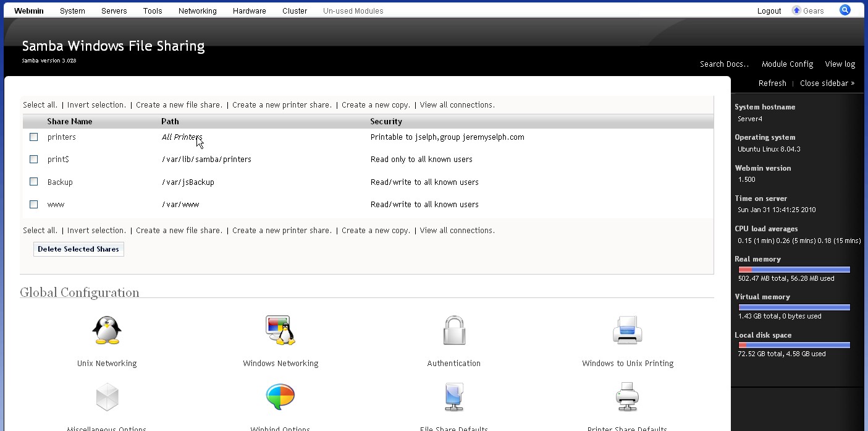Expand the Un-used Modules menu
The width and height of the screenshot is (868, 431).
coord(353,11)
